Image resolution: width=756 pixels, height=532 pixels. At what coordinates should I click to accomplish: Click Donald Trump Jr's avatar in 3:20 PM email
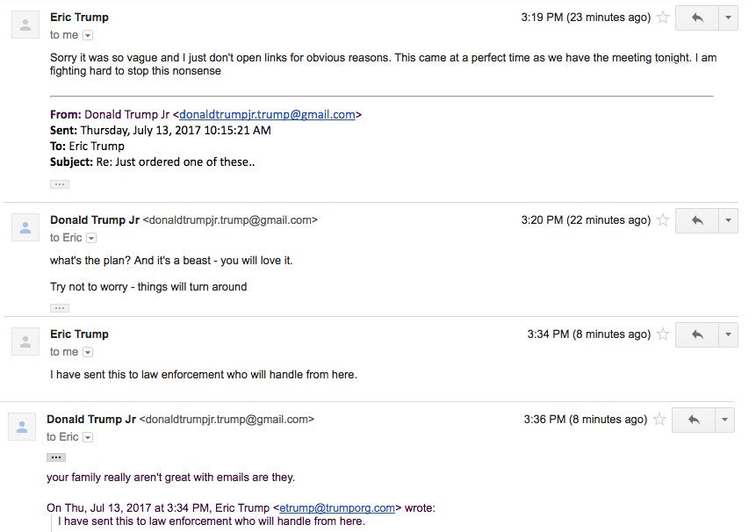click(25, 227)
